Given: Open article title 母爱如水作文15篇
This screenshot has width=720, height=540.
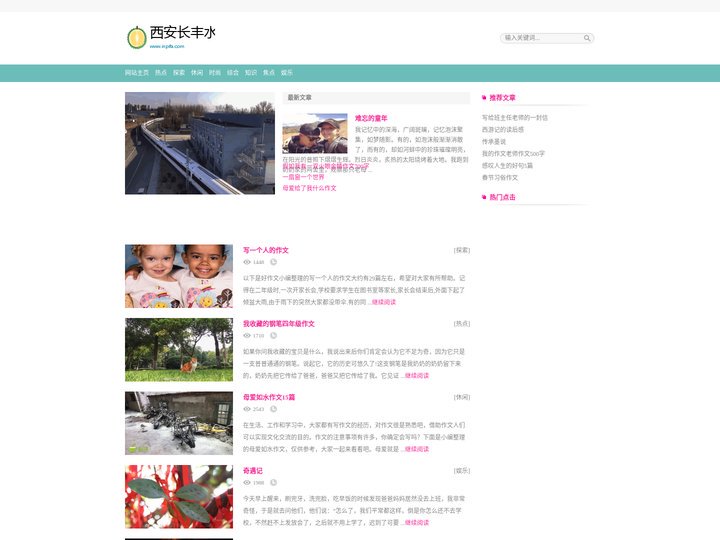Looking at the screenshot, I should click(269, 397).
